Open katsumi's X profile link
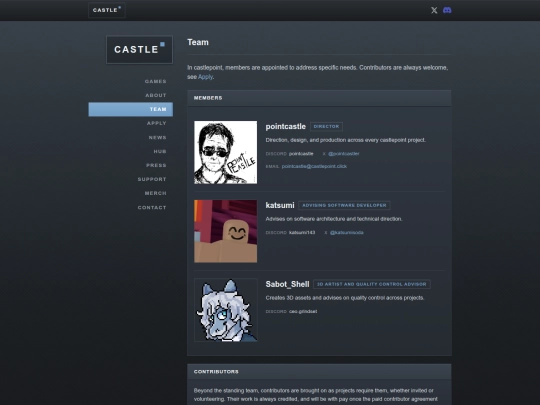The height and width of the screenshot is (405, 540). pyautogui.click(x=347, y=232)
